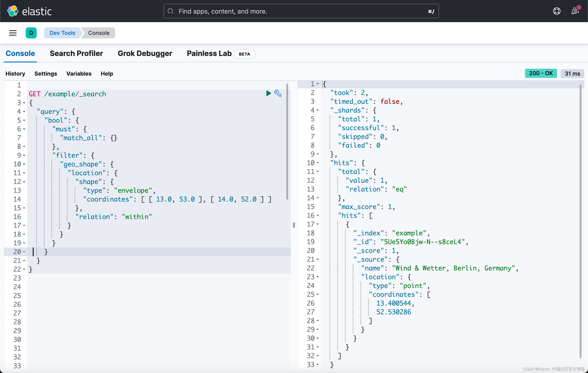Send the request with the green play icon
This screenshot has width=588, height=373.
click(x=268, y=93)
